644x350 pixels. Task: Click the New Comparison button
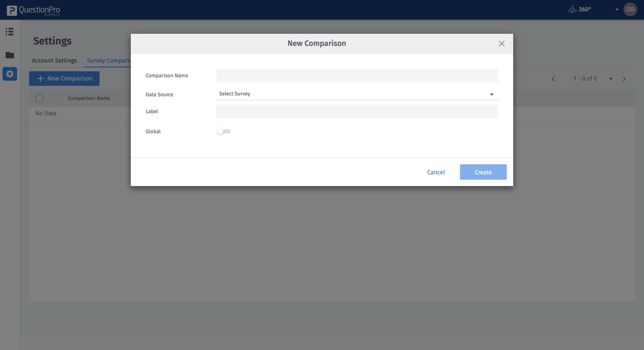(64, 78)
